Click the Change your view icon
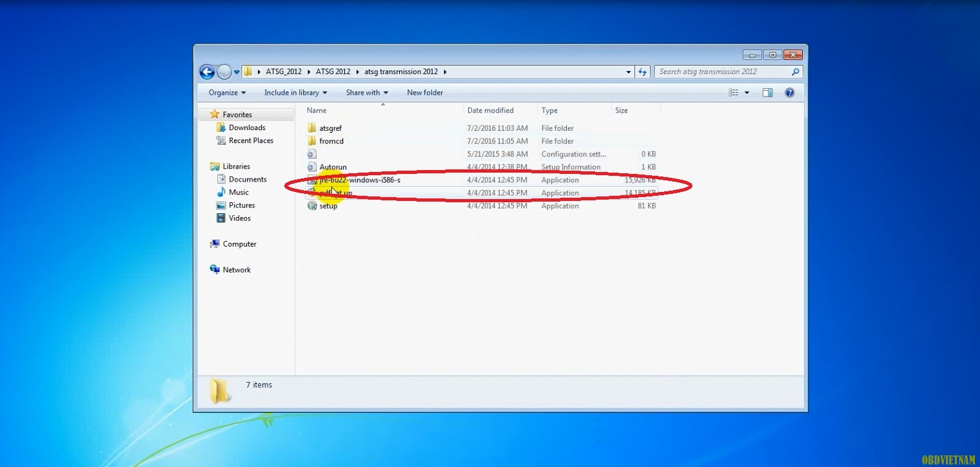980x467 pixels. [x=734, y=93]
